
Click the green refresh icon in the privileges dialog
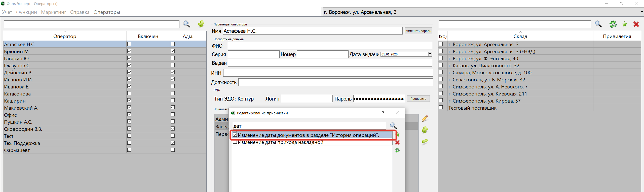[397, 150]
